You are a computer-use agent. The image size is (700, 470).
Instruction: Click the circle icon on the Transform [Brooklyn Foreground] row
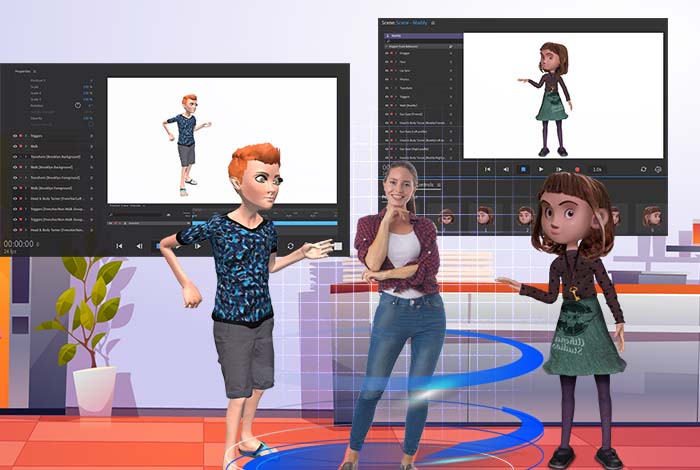(92, 178)
